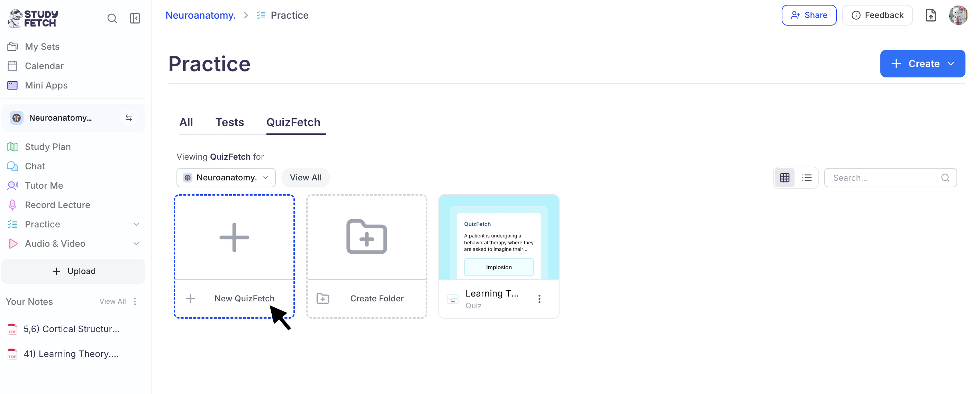Open the profile avatar
Screen dimensions: 980x394
tap(958, 15)
